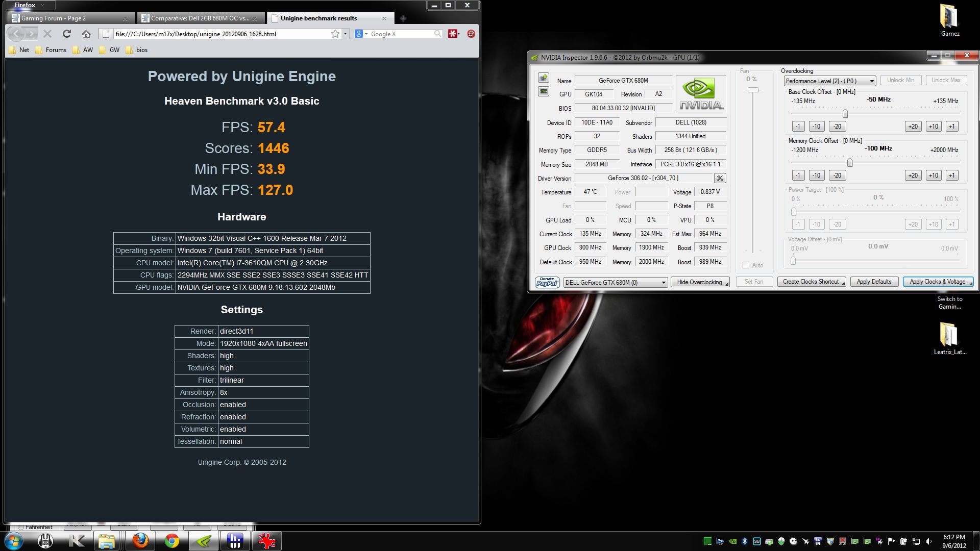The width and height of the screenshot is (980, 551).
Task: Click the Fan speed vertical slider
Action: [753, 90]
